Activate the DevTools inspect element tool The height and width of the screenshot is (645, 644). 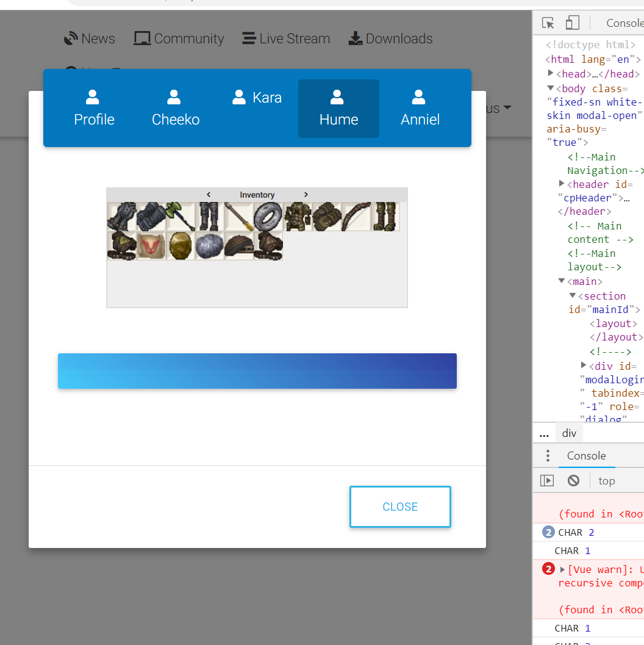click(x=548, y=23)
